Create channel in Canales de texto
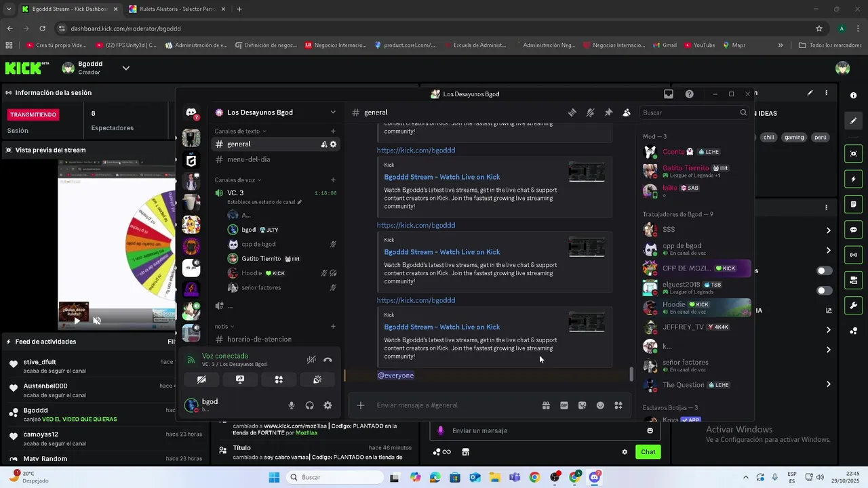 coord(333,131)
